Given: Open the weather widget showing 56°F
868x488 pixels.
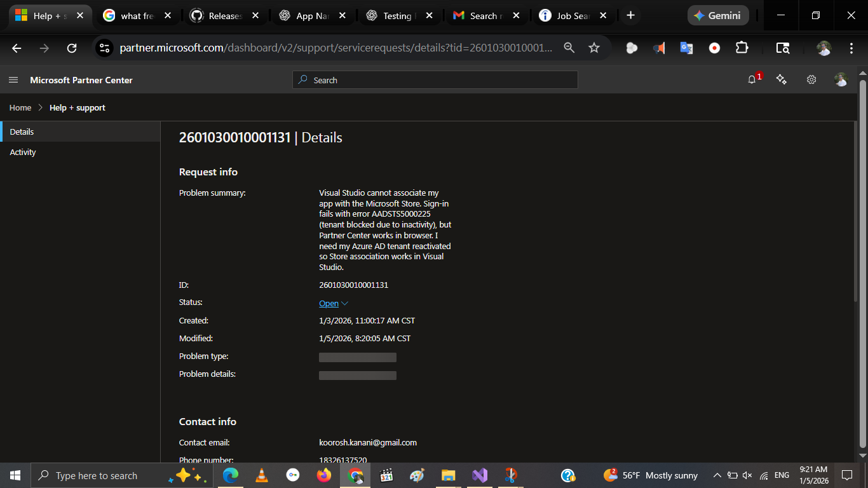Looking at the screenshot, I should [650, 475].
